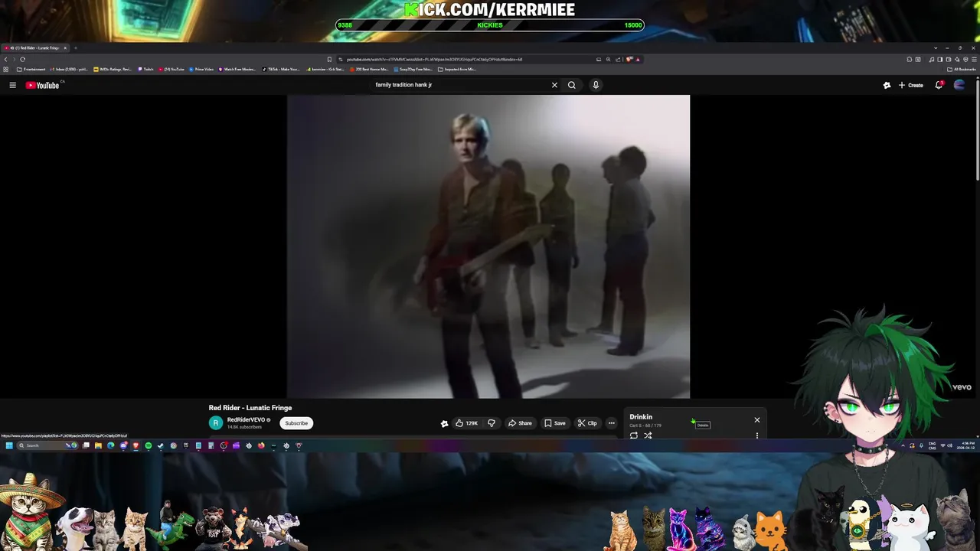Click the sparkle icon beside Create
The image size is (980, 551).
(x=887, y=85)
